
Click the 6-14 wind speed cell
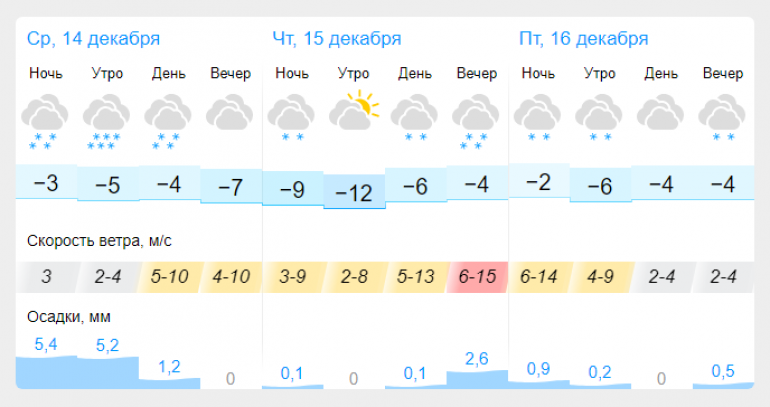(x=539, y=277)
